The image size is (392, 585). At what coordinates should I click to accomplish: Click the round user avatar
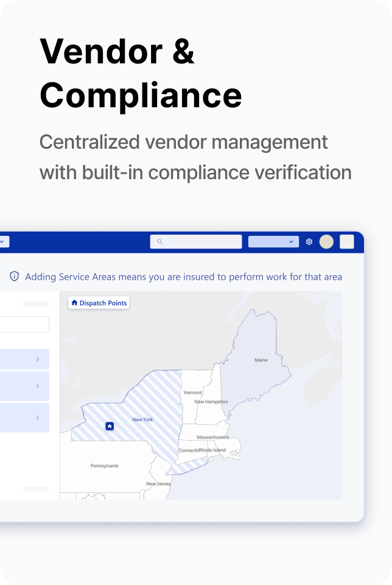pyautogui.click(x=326, y=242)
